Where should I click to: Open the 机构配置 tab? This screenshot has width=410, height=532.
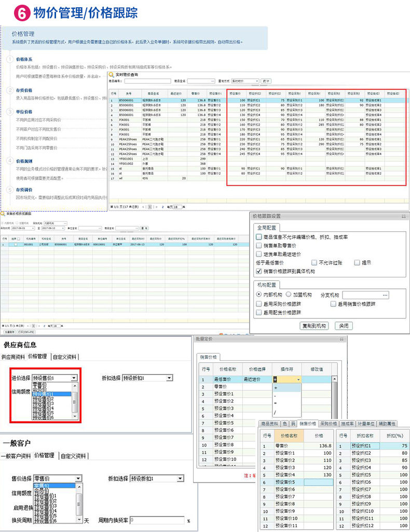pos(267,285)
